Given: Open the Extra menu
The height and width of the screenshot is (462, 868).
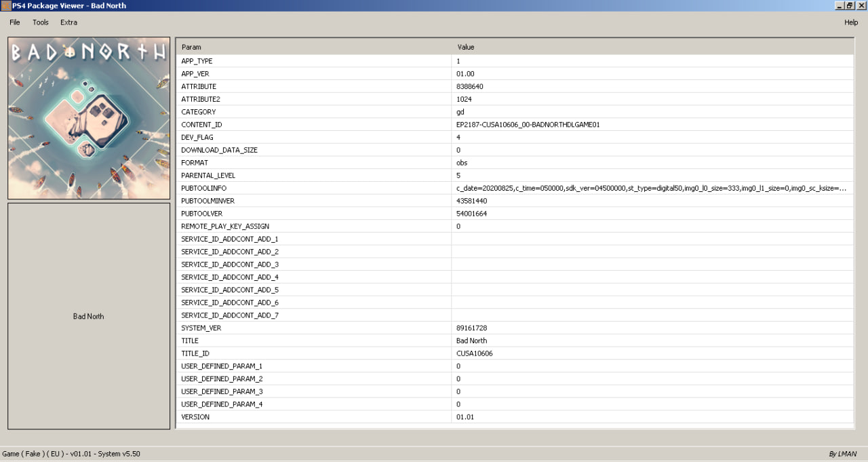Looking at the screenshot, I should (x=68, y=22).
